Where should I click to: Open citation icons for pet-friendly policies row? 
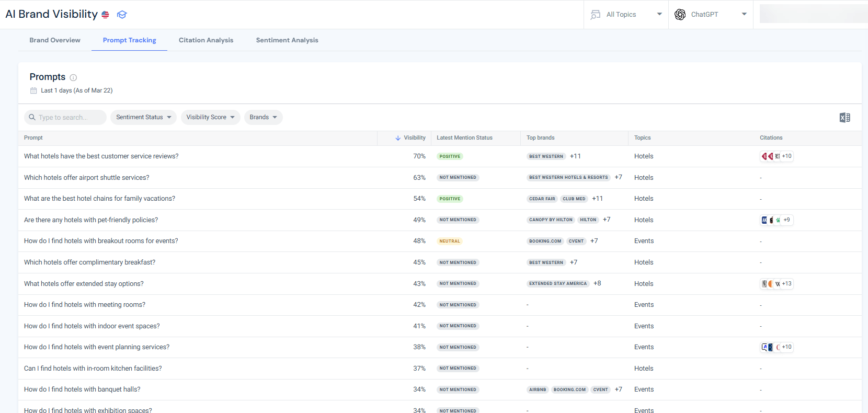776,220
